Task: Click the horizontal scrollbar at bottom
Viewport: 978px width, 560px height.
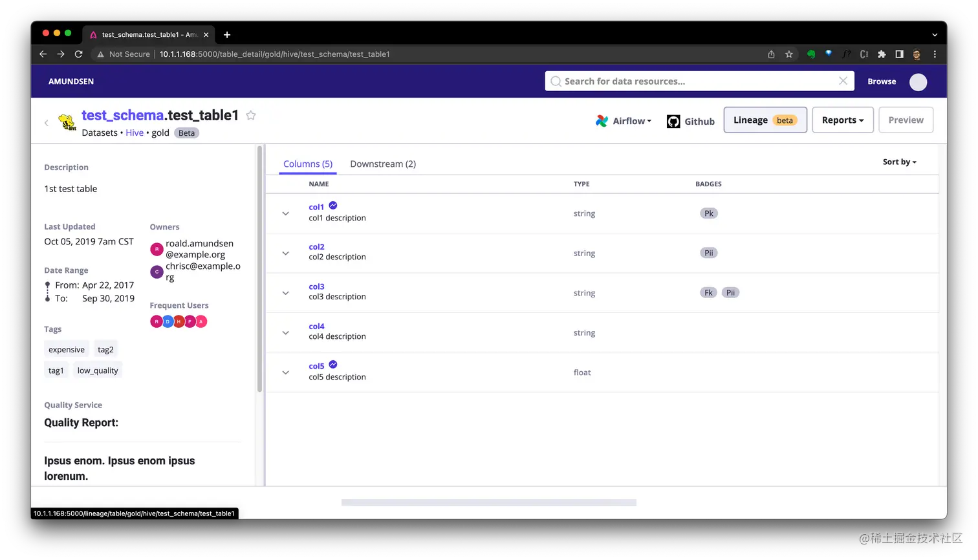Action: tap(489, 502)
